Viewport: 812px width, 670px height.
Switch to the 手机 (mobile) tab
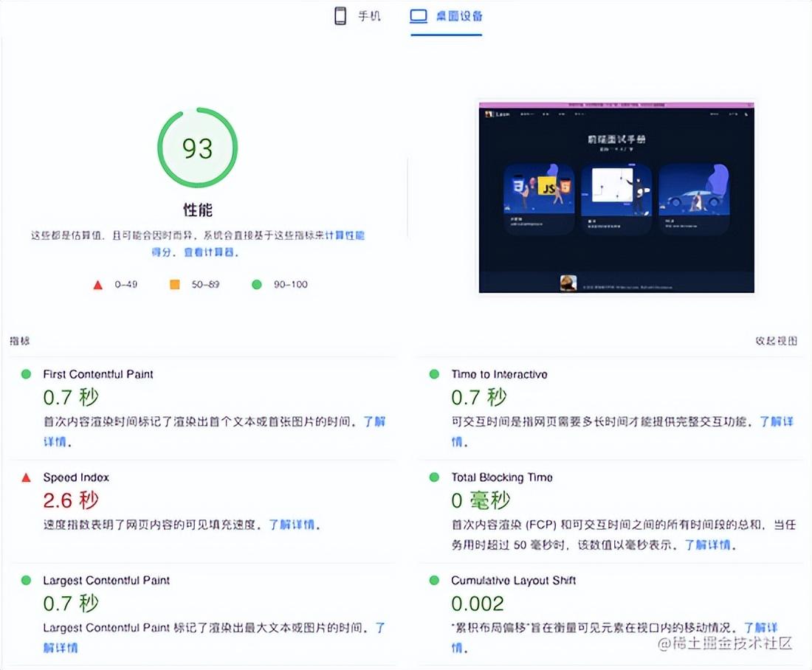[357, 16]
